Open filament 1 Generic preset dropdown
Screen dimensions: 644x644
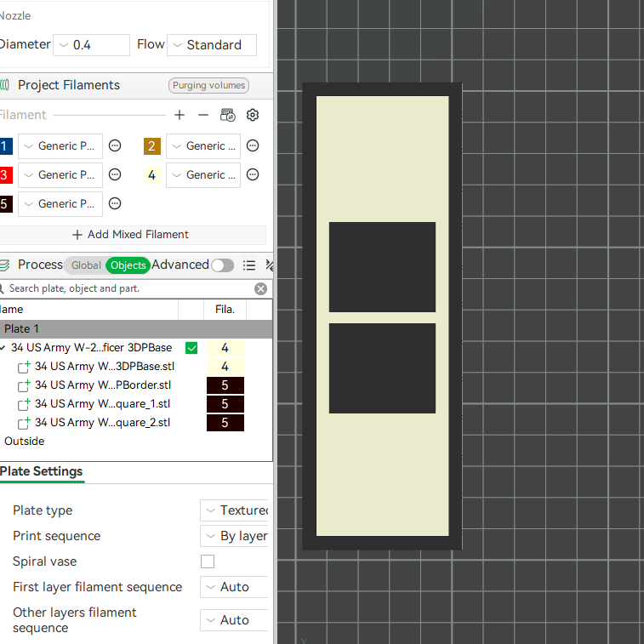point(60,146)
